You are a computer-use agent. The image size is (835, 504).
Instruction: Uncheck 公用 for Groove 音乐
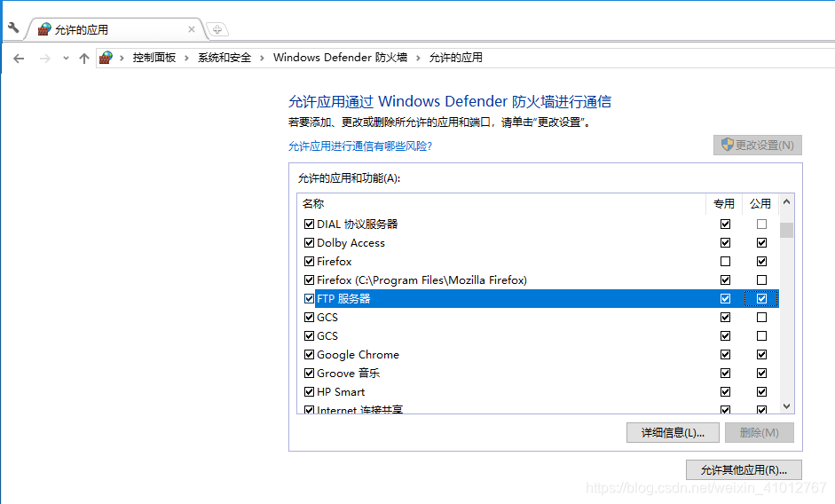pos(761,373)
